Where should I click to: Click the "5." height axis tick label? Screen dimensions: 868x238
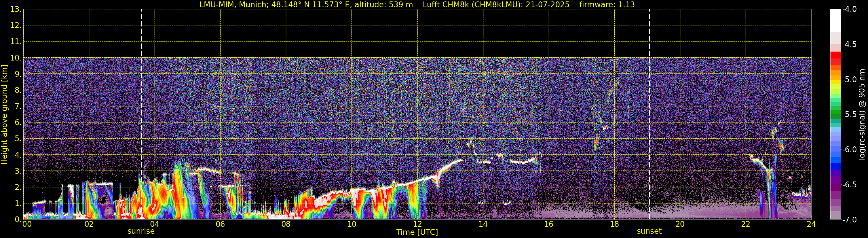coord(18,139)
